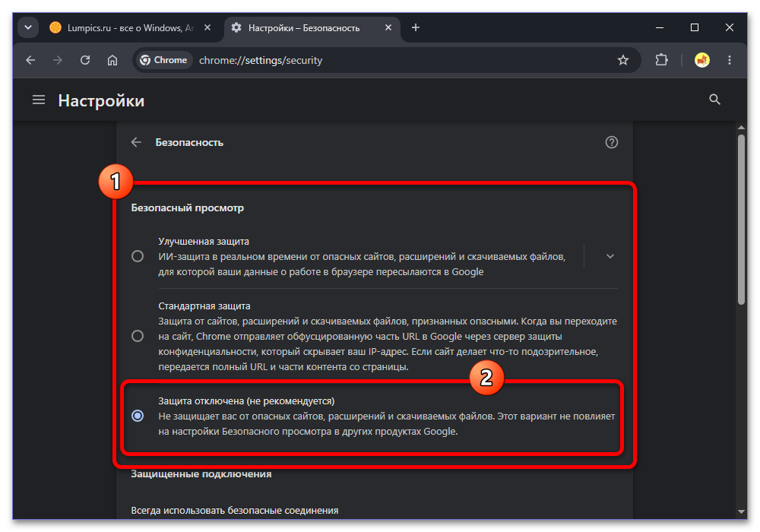Select Защита отключена radio button
This screenshot has height=532, width=760.
(138, 416)
